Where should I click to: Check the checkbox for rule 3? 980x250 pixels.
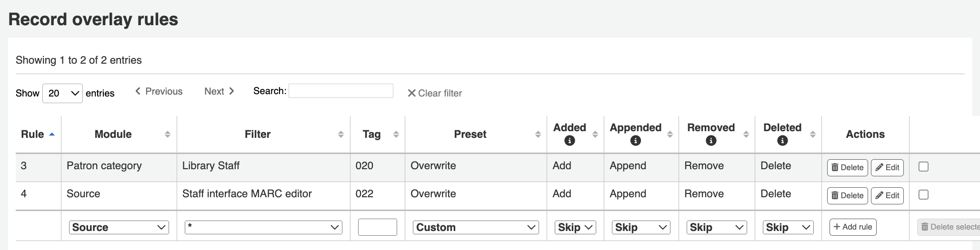pyautogui.click(x=923, y=167)
